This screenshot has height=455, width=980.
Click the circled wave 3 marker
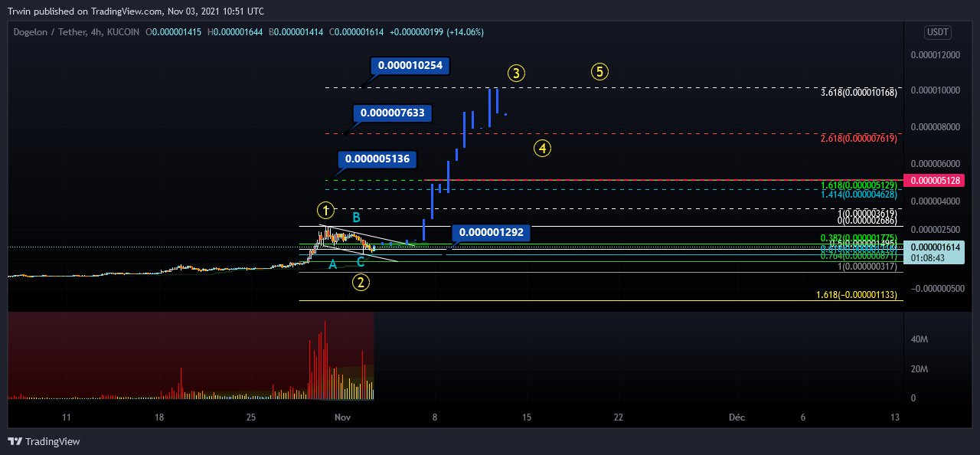tap(517, 74)
